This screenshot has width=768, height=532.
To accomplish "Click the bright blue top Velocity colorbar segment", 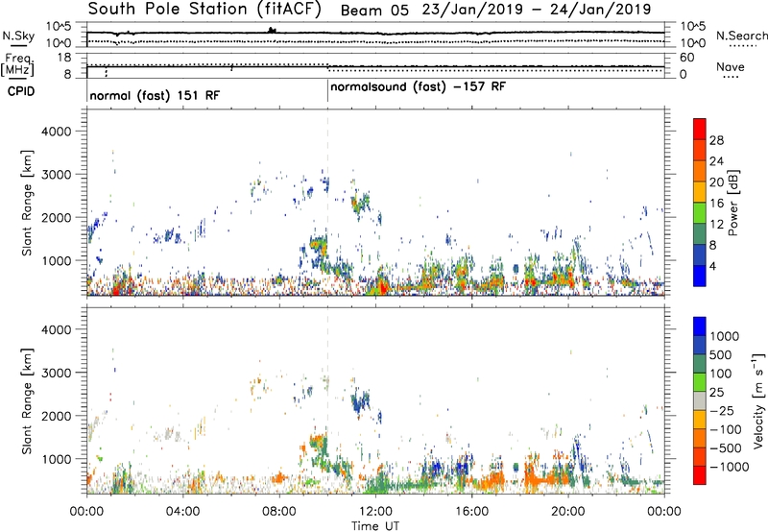I will coord(700,326).
